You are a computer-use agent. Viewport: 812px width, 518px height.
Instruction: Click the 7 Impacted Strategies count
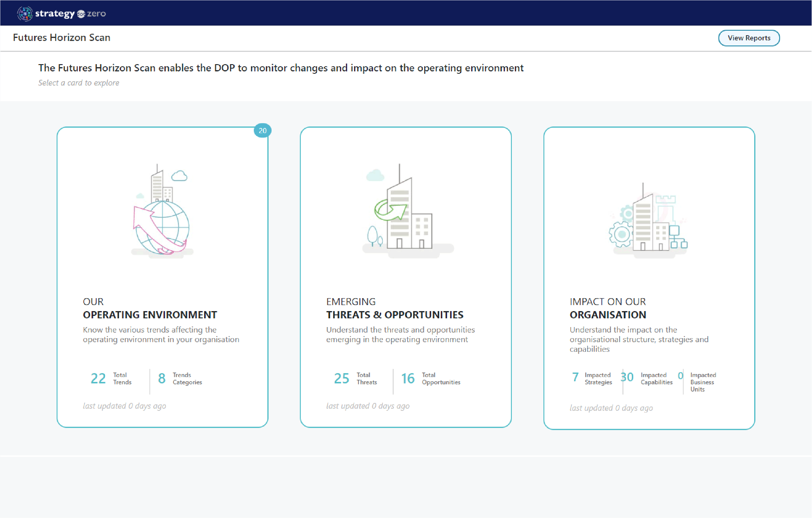pyautogui.click(x=592, y=378)
